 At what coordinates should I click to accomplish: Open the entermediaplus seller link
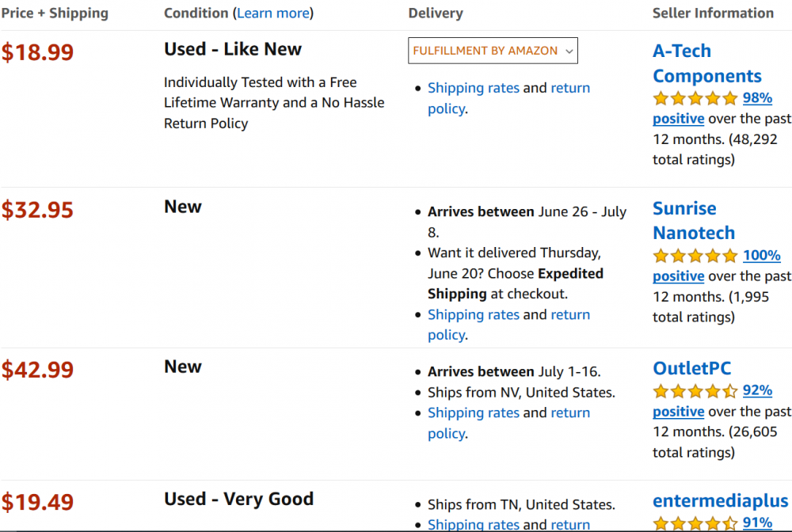(720, 500)
